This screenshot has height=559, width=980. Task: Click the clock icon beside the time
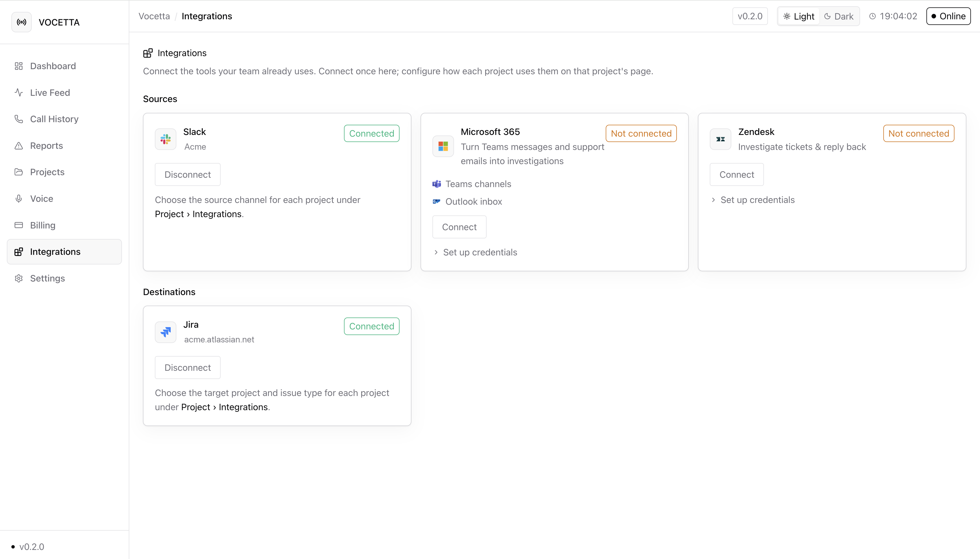pos(873,16)
